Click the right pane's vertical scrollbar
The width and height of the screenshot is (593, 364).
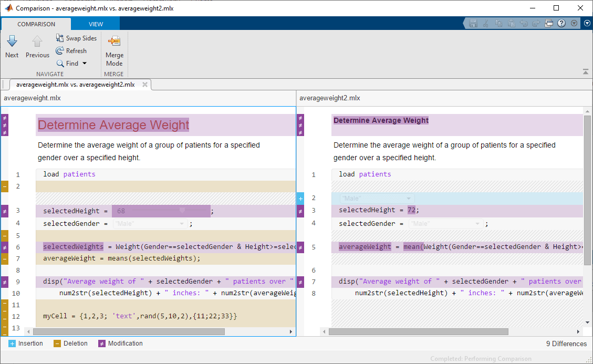pyautogui.click(x=587, y=189)
